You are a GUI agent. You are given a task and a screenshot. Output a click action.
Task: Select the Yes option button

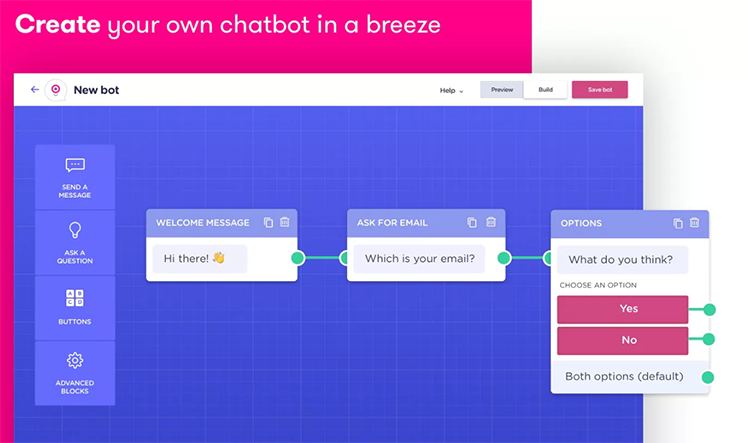623,309
